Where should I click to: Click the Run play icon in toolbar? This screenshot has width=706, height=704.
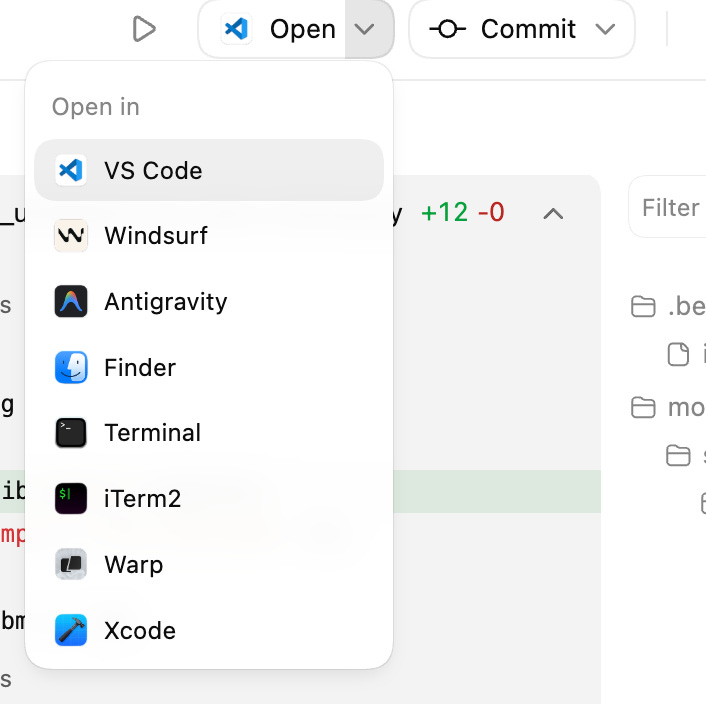coord(144,29)
